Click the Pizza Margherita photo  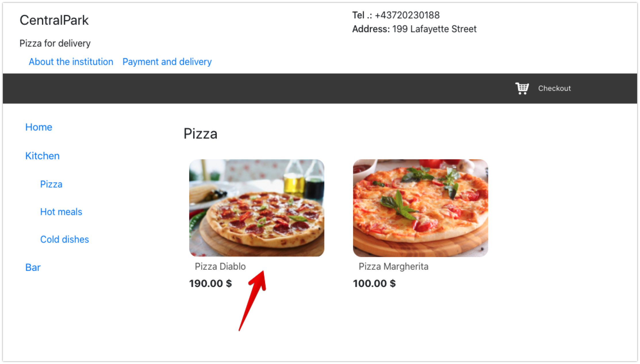pyautogui.click(x=421, y=208)
